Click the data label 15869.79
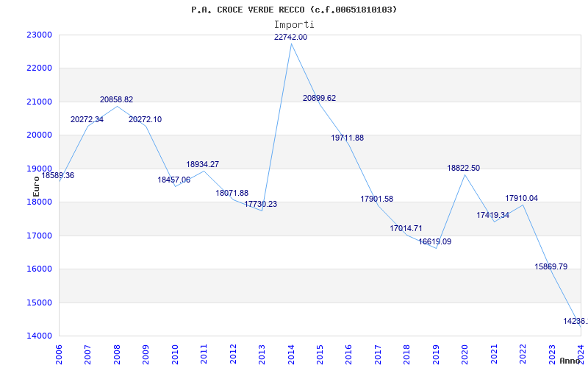 click(x=551, y=266)
